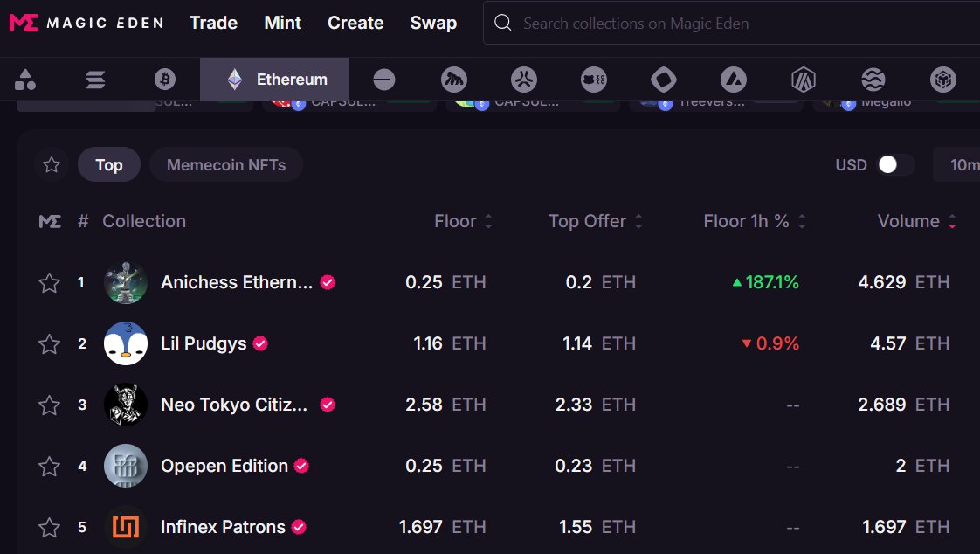Select the rounded-diamond chain icon

coord(664,80)
